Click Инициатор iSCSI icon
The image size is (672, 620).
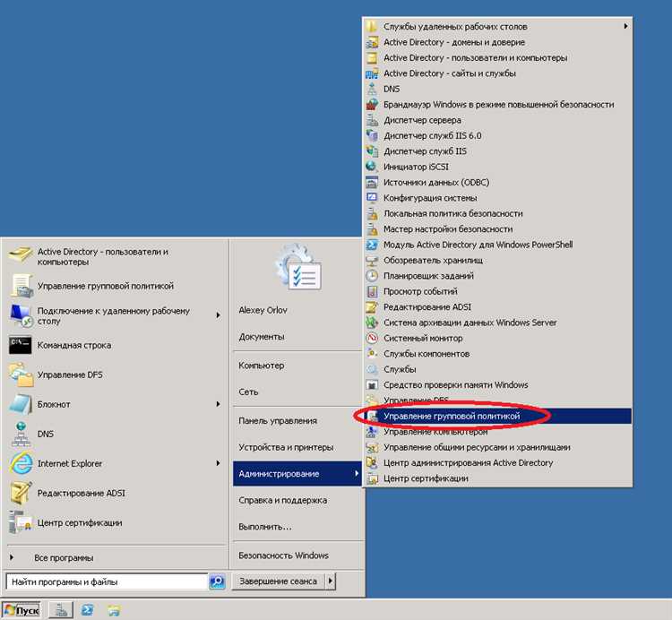click(372, 168)
